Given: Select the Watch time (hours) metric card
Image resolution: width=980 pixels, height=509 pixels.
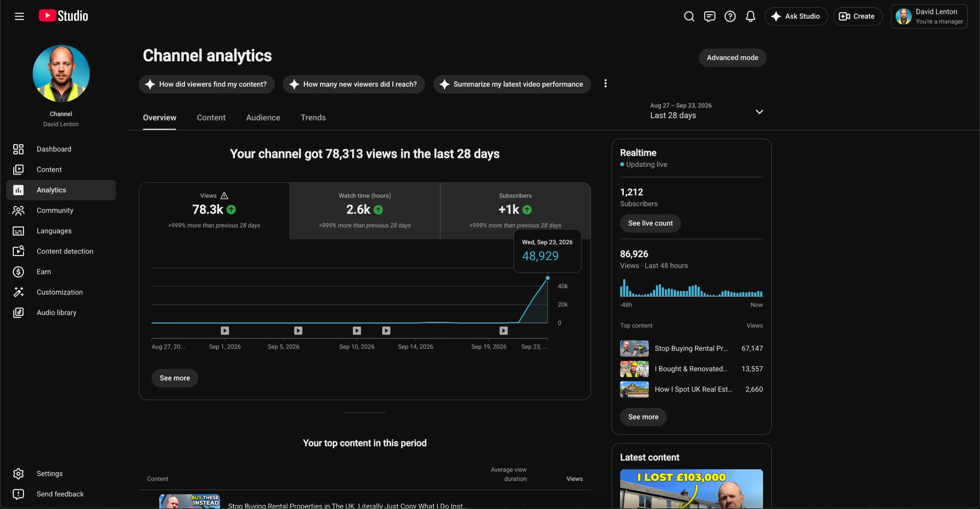Looking at the screenshot, I should click(x=365, y=211).
